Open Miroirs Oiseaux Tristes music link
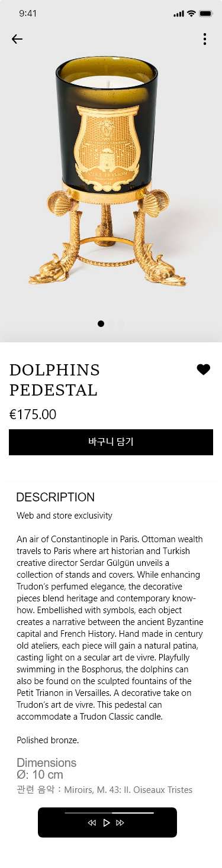 (x=128, y=790)
